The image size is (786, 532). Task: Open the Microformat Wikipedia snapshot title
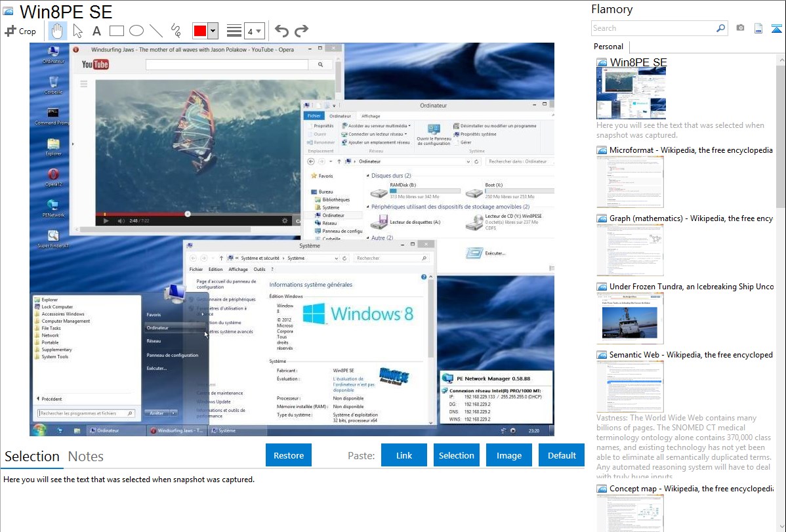coord(691,150)
